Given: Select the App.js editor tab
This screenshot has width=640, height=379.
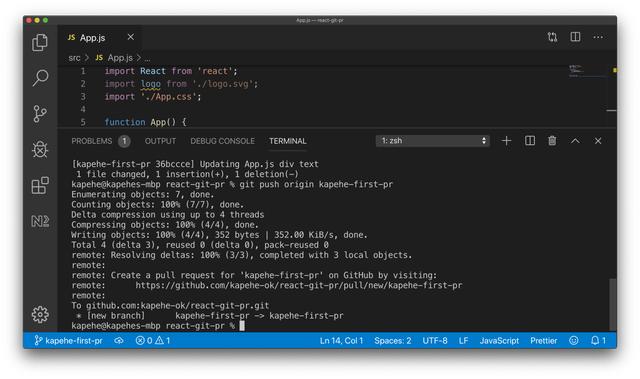Looking at the screenshot, I should tap(100, 38).
